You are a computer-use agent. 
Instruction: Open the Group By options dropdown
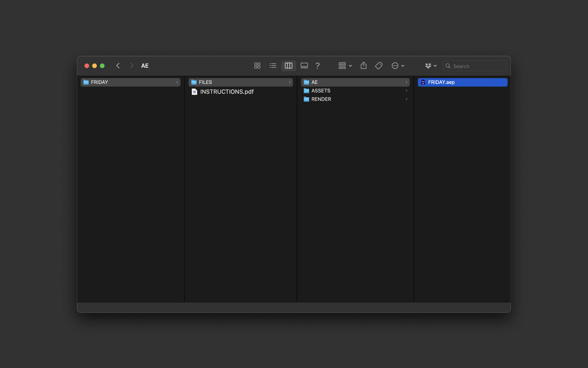(x=345, y=66)
